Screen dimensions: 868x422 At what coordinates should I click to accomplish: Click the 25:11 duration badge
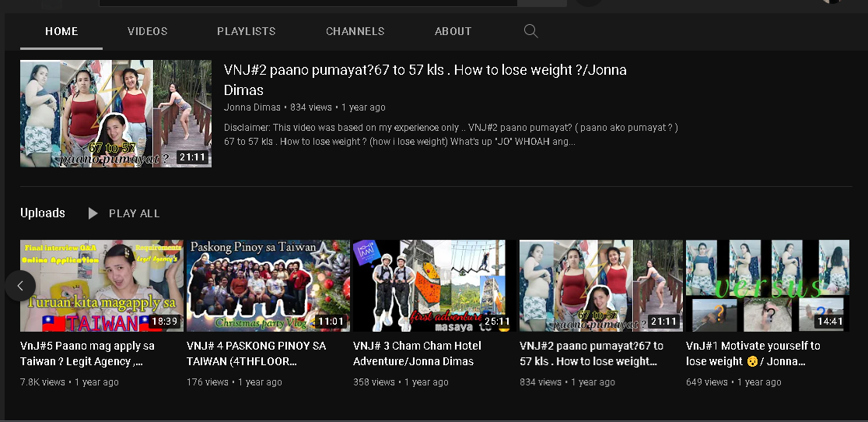pyautogui.click(x=496, y=322)
